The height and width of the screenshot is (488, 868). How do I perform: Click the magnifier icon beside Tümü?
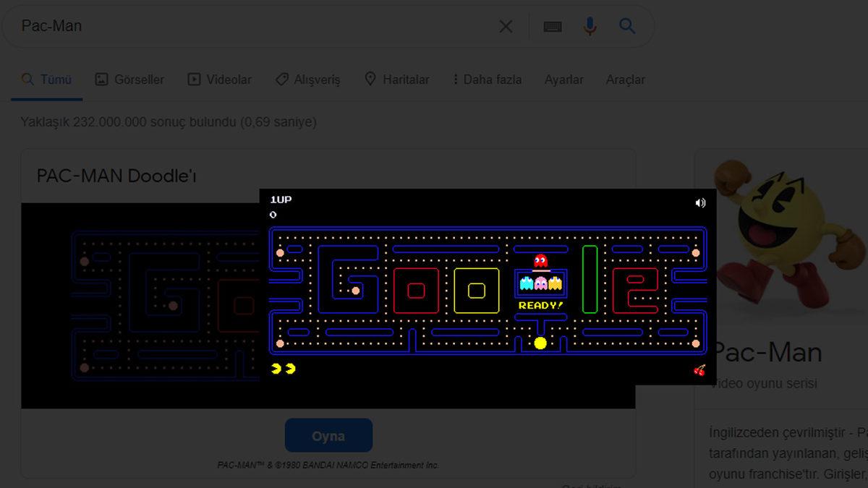[x=27, y=80]
